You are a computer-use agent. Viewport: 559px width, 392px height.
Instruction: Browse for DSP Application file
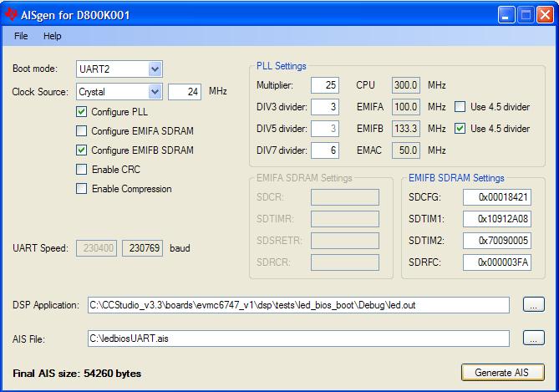[534, 304]
